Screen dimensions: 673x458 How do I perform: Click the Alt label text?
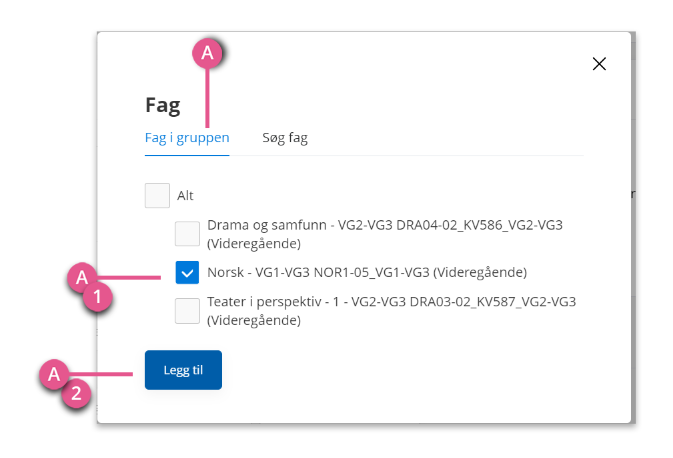[185, 196]
